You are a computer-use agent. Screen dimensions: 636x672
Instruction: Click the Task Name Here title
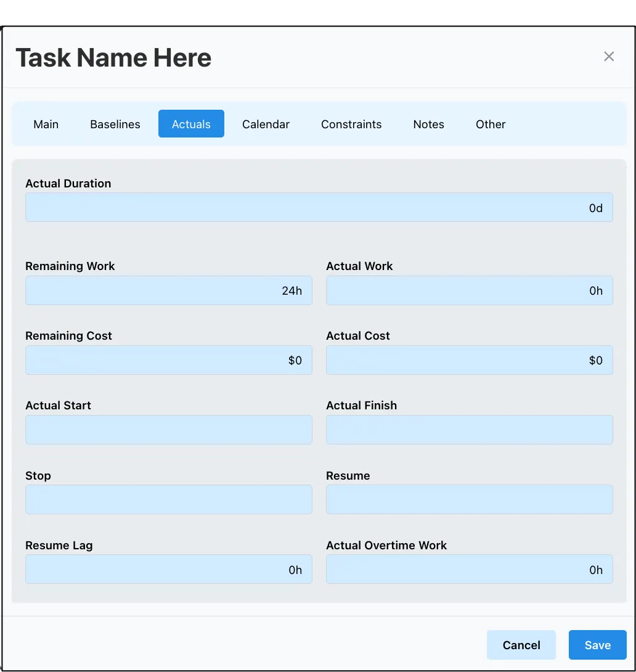point(113,57)
